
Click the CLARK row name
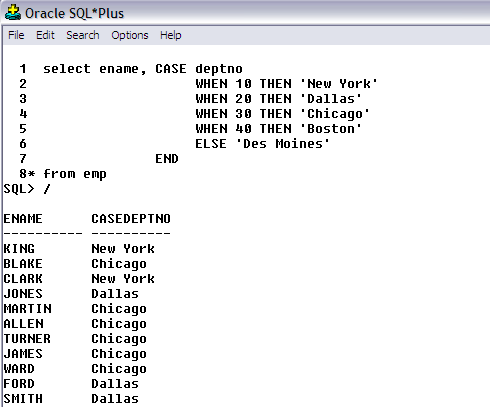coord(23,279)
